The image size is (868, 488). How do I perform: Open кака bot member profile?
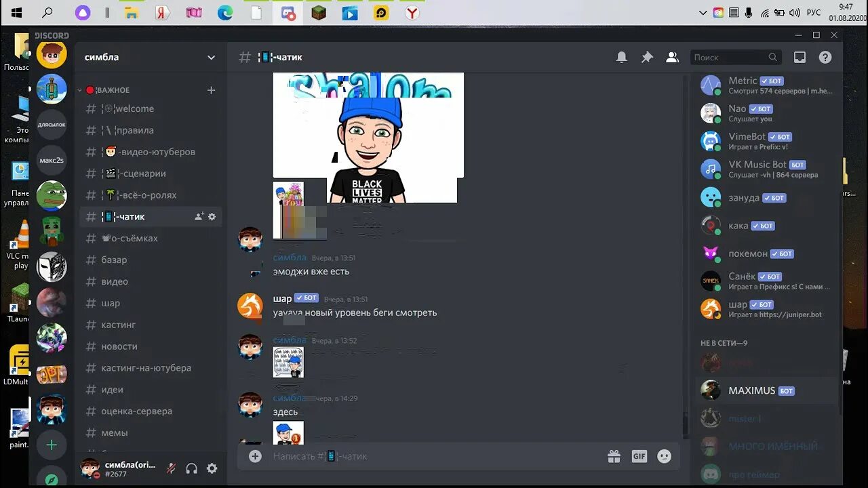(x=766, y=226)
